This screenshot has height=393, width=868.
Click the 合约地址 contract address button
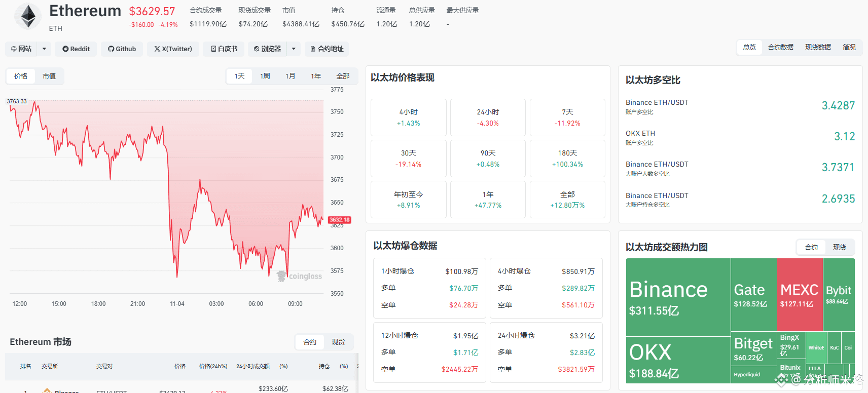pos(327,49)
